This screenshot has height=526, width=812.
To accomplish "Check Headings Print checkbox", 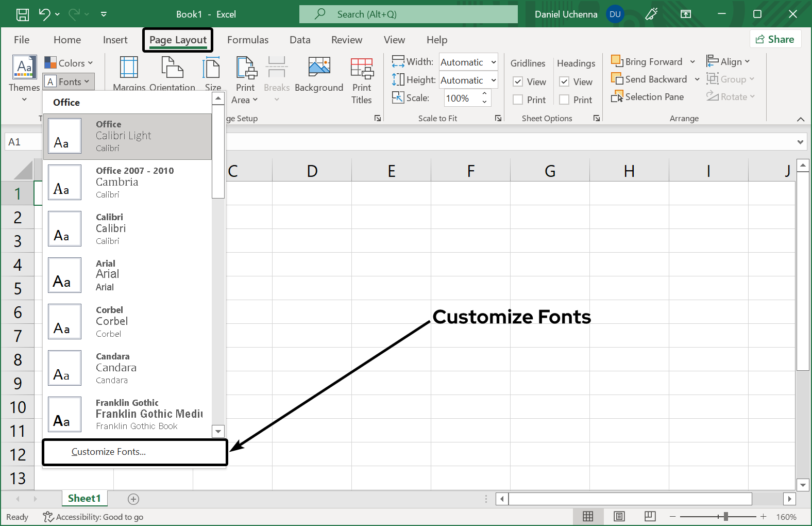I will 564,100.
